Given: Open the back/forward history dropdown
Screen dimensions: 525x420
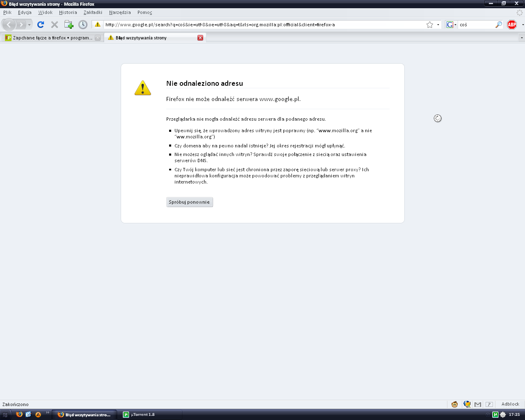Looking at the screenshot, I should 29,25.
